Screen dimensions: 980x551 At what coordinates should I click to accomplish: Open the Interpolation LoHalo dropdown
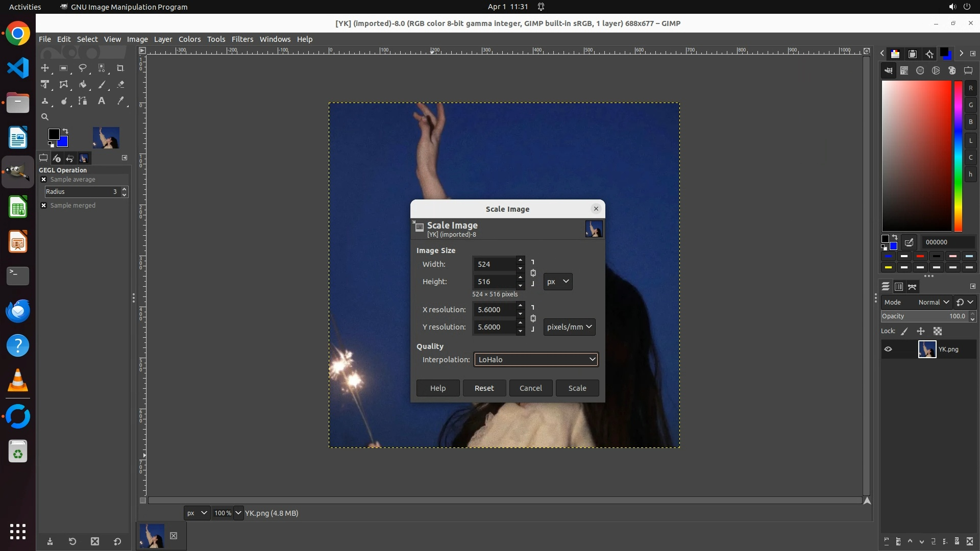click(x=536, y=360)
